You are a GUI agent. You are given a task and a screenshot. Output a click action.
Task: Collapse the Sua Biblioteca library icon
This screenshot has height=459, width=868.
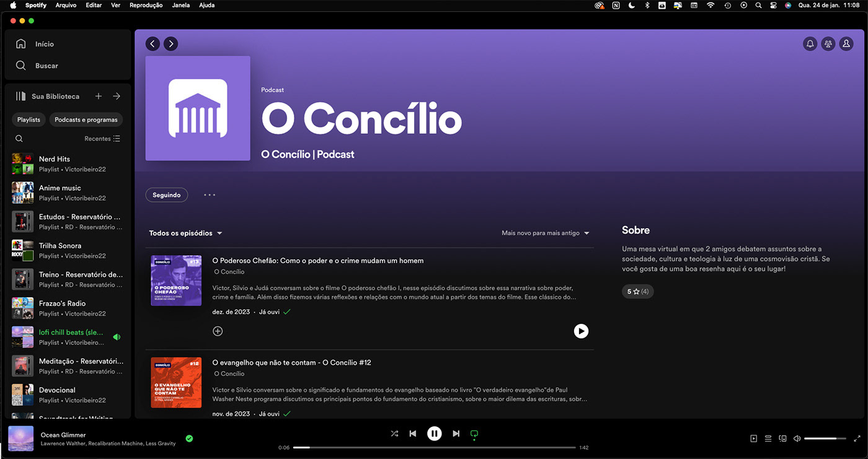[x=21, y=96]
